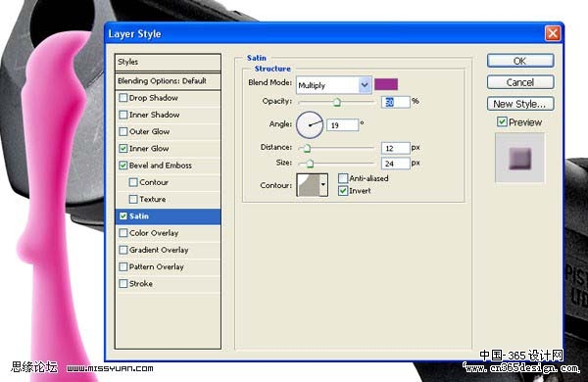Enable the Stroke checkbox
The image size is (588, 382).
tap(123, 284)
